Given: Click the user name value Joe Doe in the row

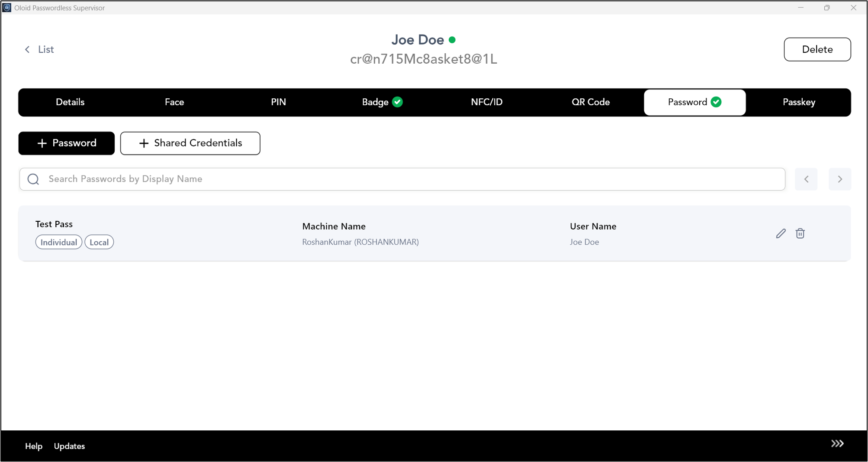Looking at the screenshot, I should (x=584, y=242).
